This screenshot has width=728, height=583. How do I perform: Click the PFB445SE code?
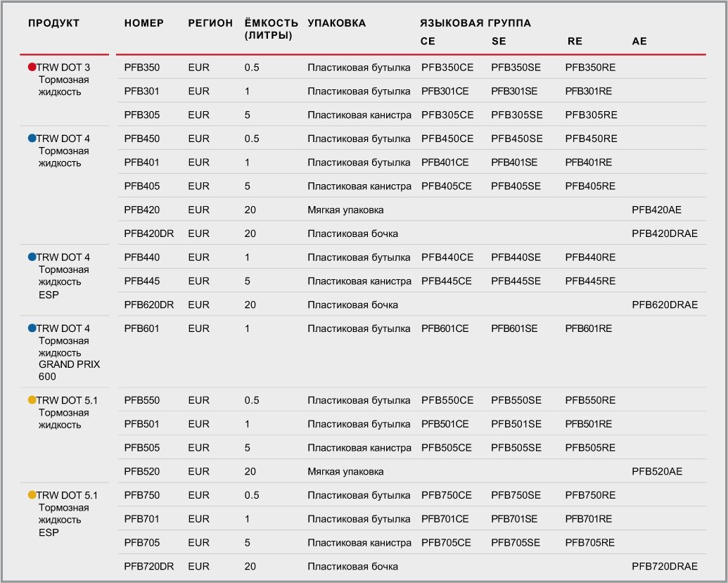516,281
